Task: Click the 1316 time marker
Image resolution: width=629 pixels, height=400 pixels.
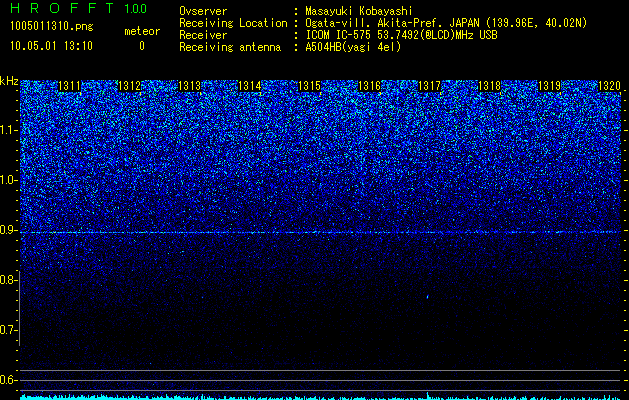Action: [369, 86]
